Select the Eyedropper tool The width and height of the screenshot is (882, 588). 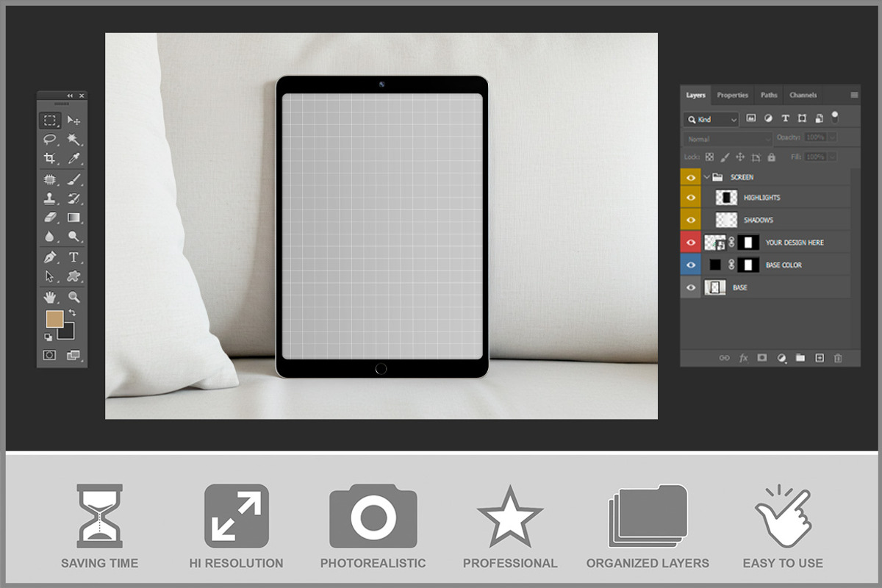tap(73, 159)
